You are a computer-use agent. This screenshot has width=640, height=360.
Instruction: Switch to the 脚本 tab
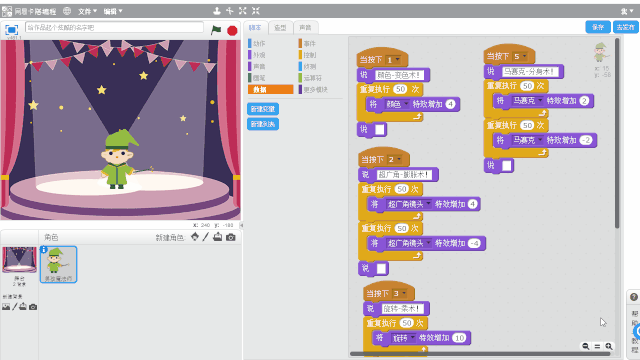255,27
